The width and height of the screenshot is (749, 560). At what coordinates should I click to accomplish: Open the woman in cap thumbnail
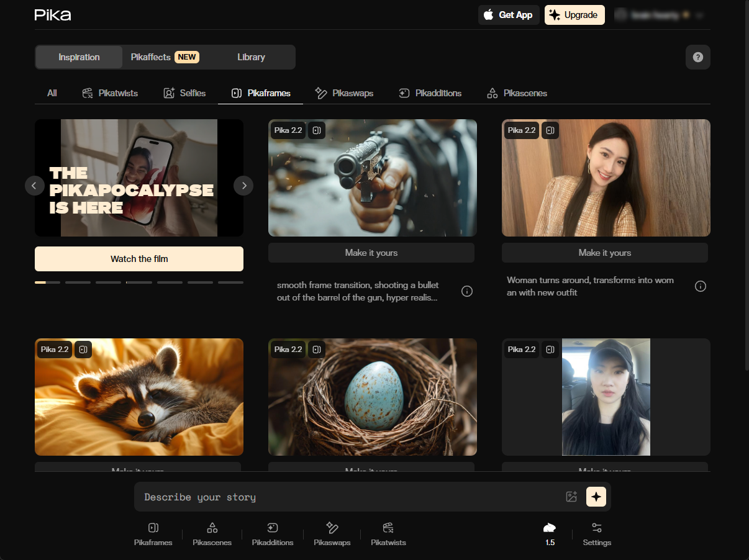tap(606, 397)
